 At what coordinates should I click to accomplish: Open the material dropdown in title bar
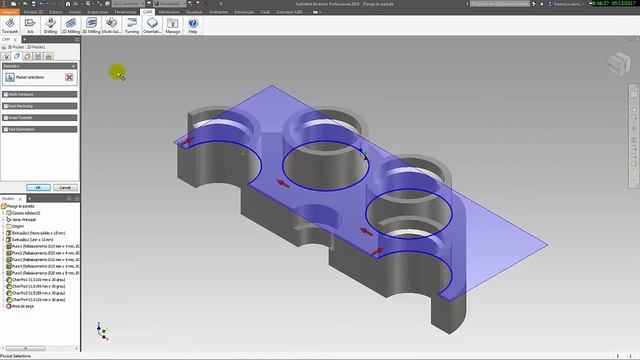tap(128, 4)
